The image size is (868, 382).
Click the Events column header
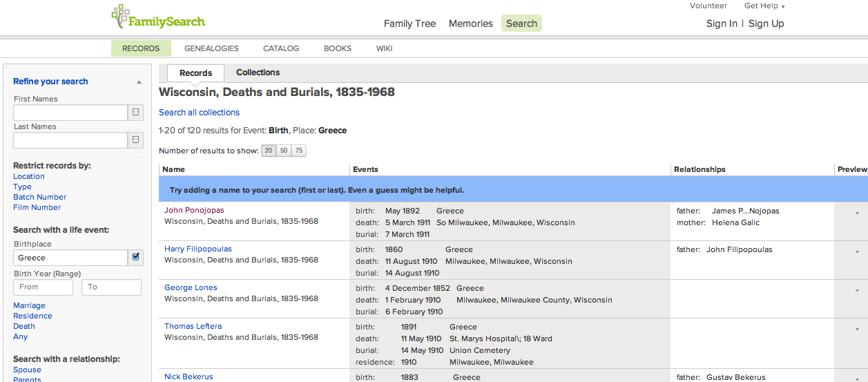click(x=365, y=169)
